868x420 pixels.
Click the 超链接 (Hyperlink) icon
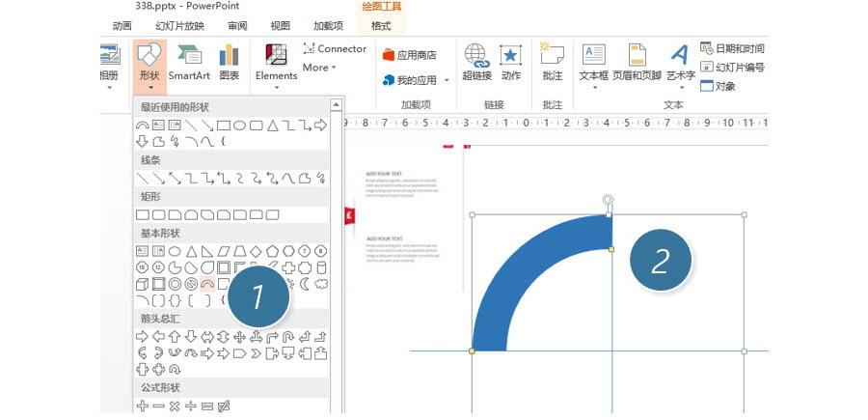[476, 64]
